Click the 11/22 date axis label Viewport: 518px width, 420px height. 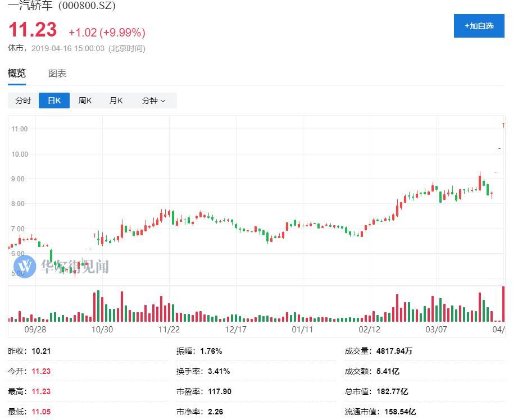coord(169,329)
